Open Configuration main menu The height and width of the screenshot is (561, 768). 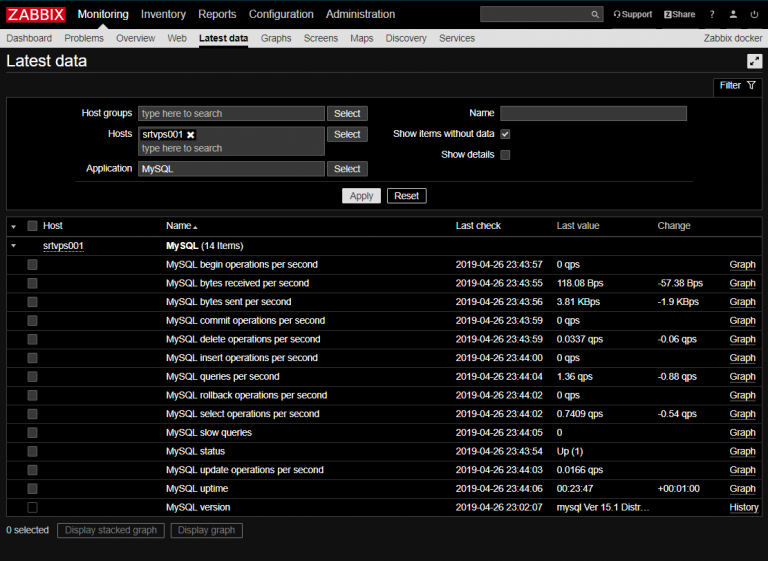tap(281, 14)
